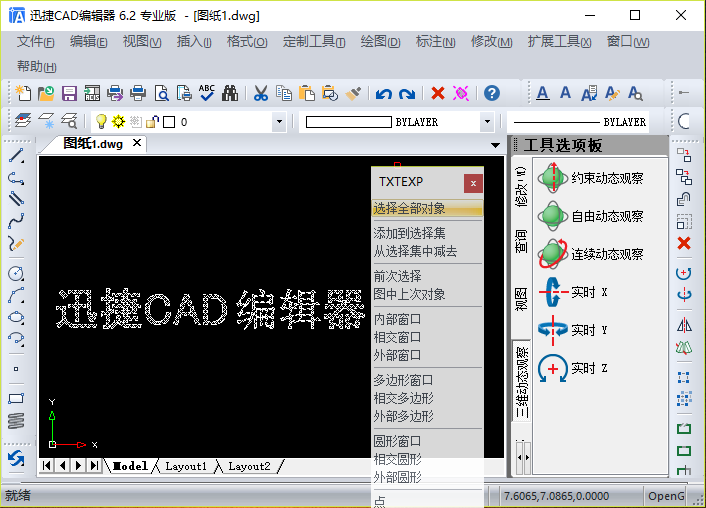Open the BYLAYER color dropdown
This screenshot has height=508, width=706.
click(x=487, y=122)
